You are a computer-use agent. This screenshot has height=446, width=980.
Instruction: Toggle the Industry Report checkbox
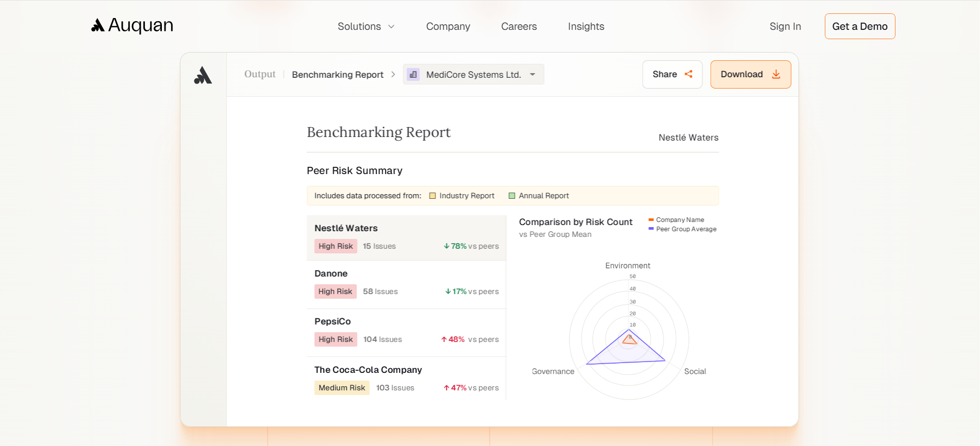[433, 196]
